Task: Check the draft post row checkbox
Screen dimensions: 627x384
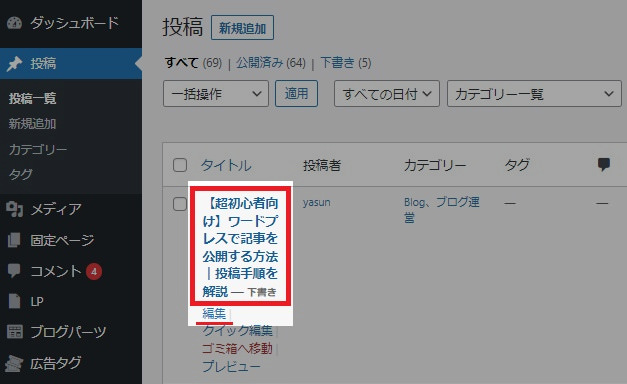Action: point(180,204)
